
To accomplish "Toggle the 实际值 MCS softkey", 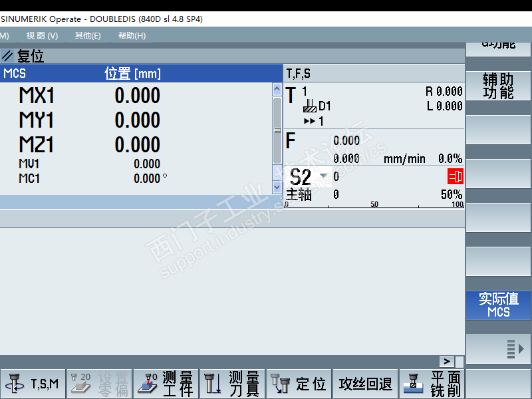I will tap(498, 305).
